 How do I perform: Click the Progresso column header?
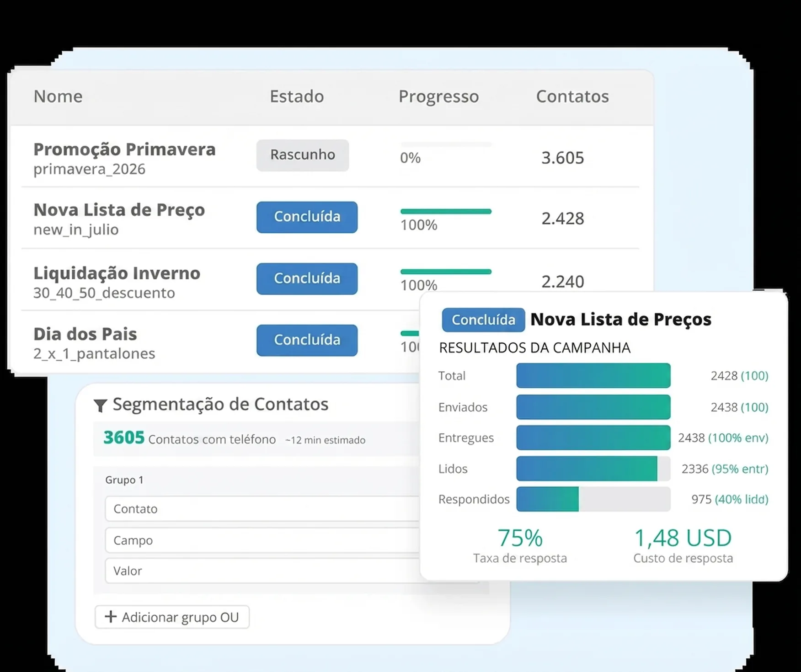(438, 96)
